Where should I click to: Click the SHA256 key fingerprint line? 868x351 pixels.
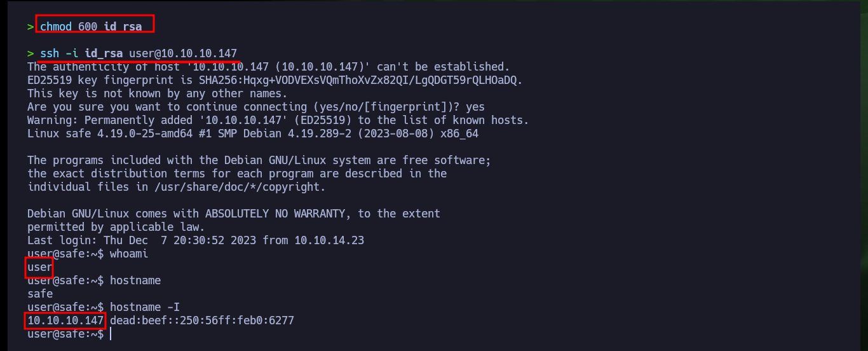tap(275, 80)
